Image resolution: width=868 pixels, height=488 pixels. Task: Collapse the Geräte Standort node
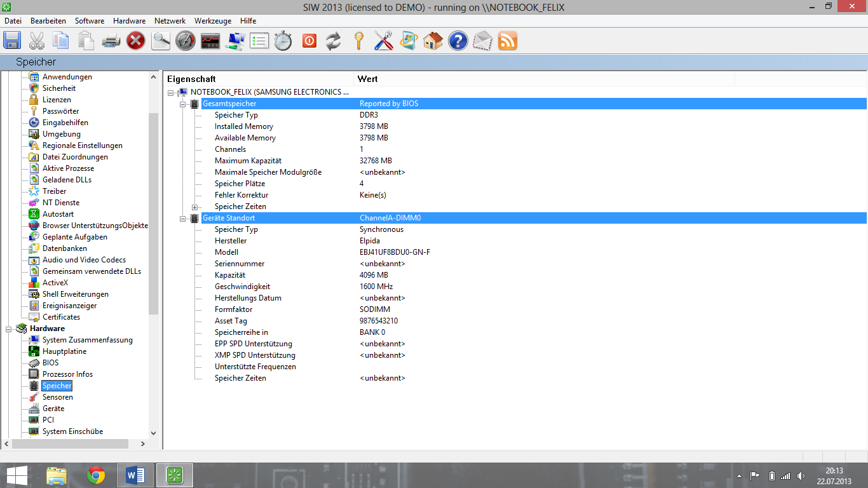click(x=184, y=218)
